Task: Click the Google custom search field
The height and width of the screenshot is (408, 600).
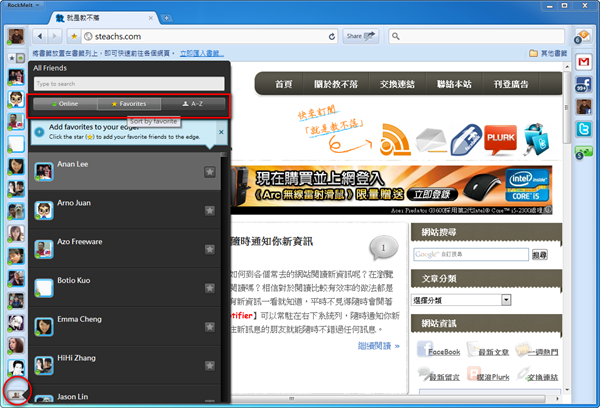Action: tap(471, 254)
